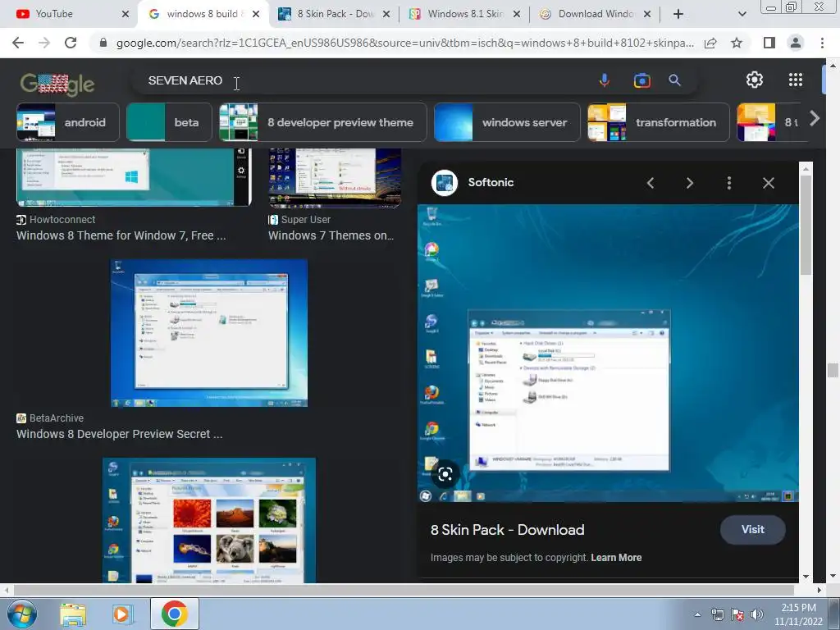The image size is (840, 630).
Task: Search inside the image with Lens button
Action: point(445,474)
